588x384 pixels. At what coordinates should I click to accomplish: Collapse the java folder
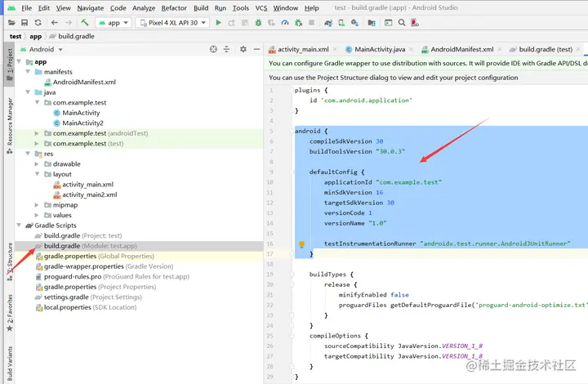point(28,92)
